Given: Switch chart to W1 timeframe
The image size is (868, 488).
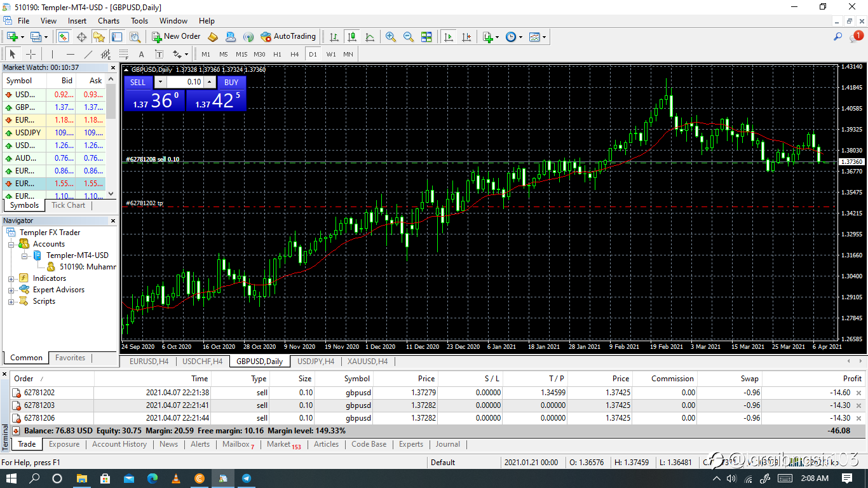Looking at the screenshot, I should coord(331,54).
